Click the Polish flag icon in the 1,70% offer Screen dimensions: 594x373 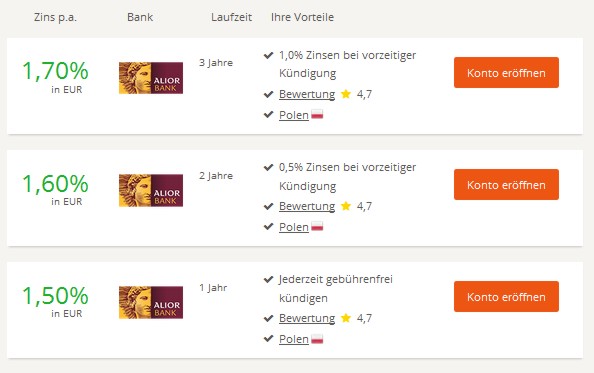317,114
